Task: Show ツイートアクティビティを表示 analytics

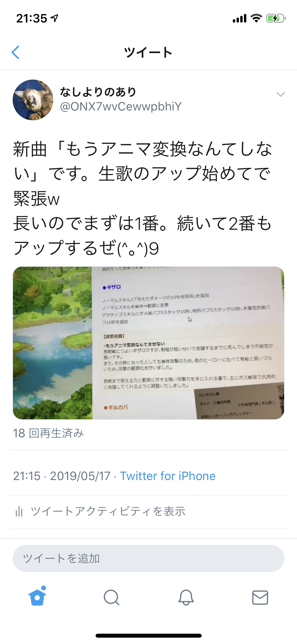Action: click(x=108, y=511)
